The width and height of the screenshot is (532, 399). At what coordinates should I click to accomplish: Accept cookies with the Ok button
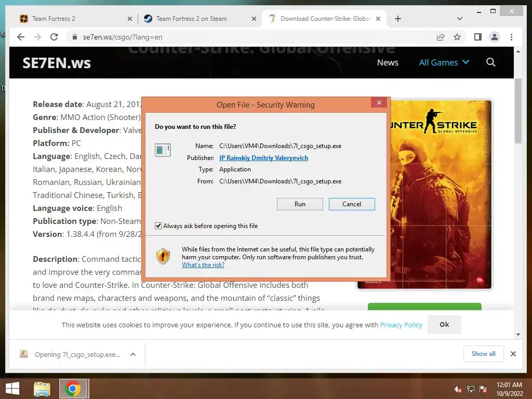444,324
